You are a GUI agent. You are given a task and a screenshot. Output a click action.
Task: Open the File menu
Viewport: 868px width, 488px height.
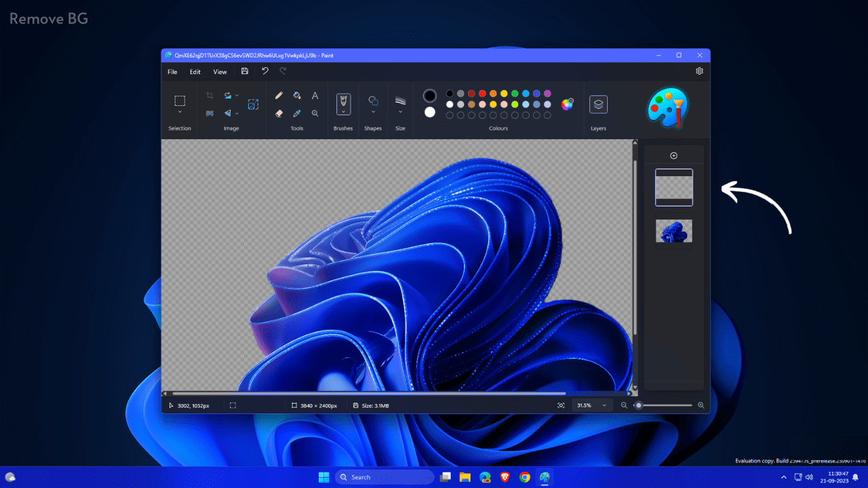tap(172, 72)
